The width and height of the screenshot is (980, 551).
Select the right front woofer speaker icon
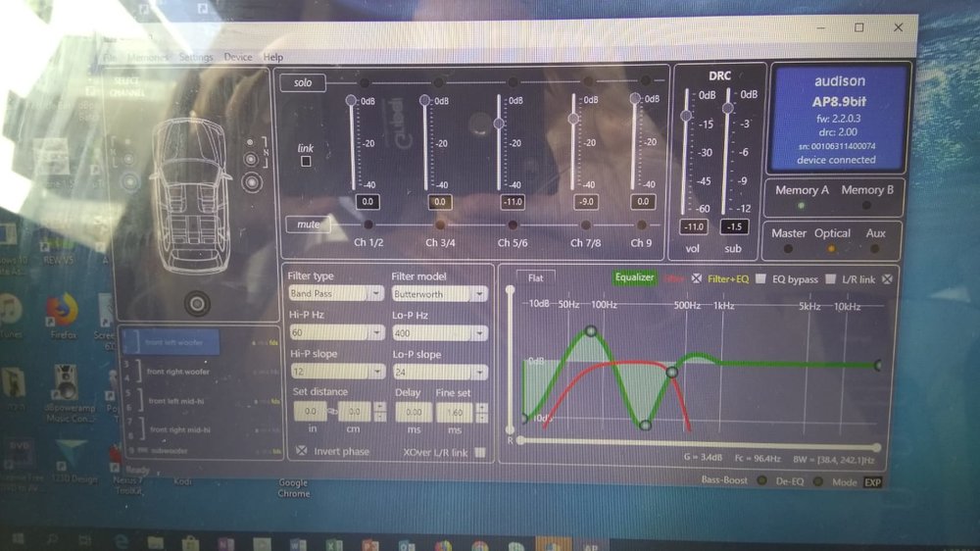(252, 182)
